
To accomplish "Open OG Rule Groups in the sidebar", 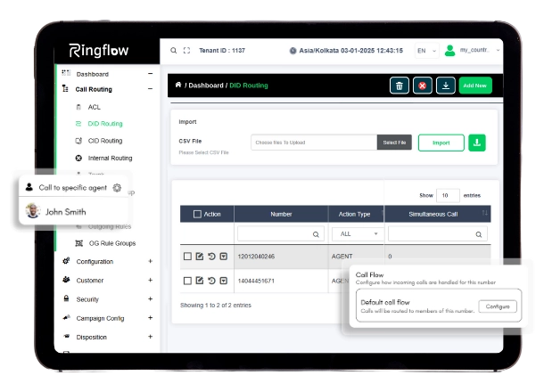I will pos(112,243).
